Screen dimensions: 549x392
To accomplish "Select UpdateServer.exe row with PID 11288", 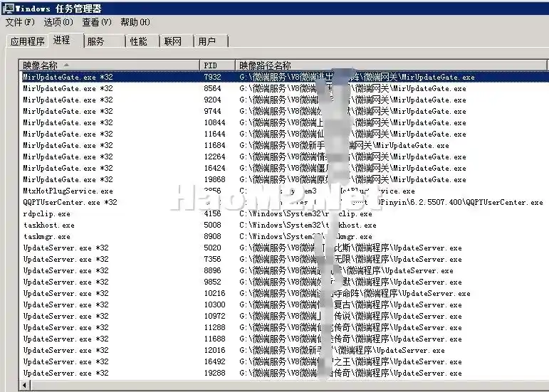I will point(284,328).
